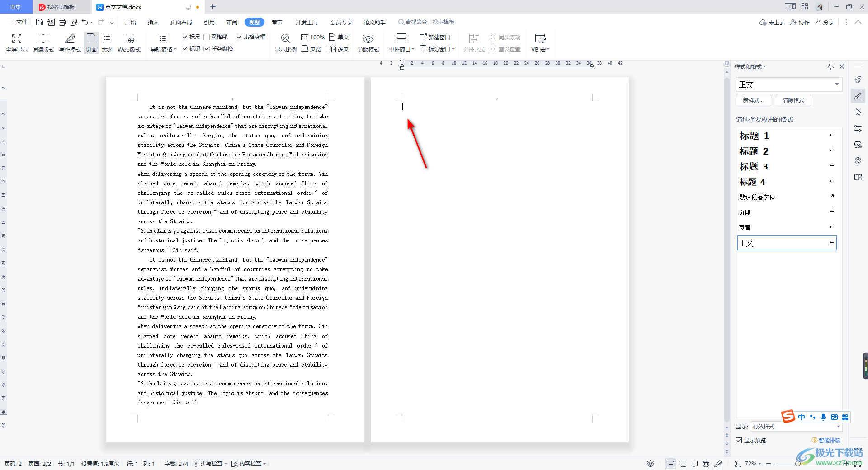Open the zoom ratio dialog (显示比例)

click(286, 43)
